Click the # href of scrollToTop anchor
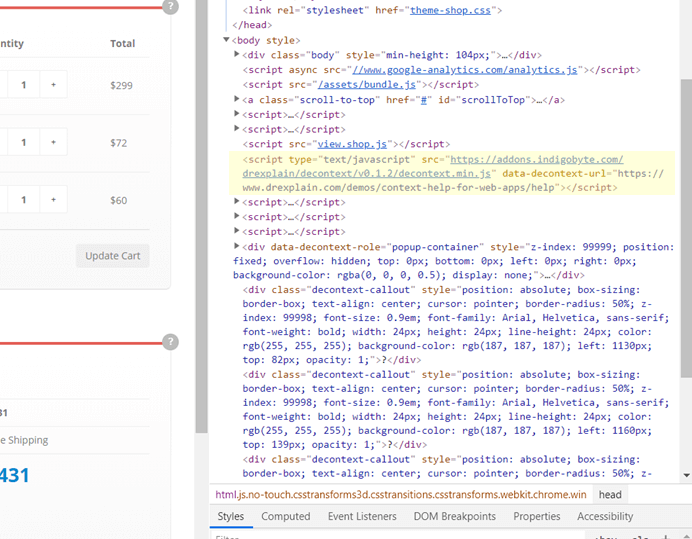The height and width of the screenshot is (539, 692). coord(424,100)
